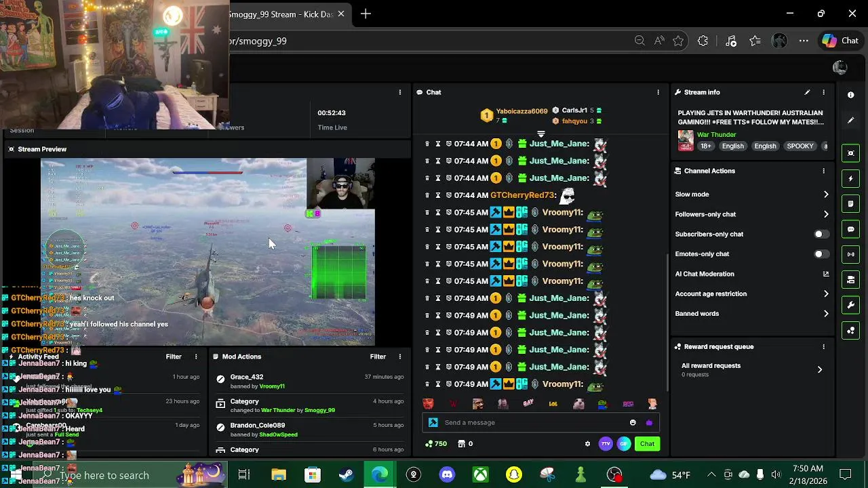Click zoom magnifier in address bar
Image resolution: width=868 pixels, height=488 pixels.
click(639, 41)
